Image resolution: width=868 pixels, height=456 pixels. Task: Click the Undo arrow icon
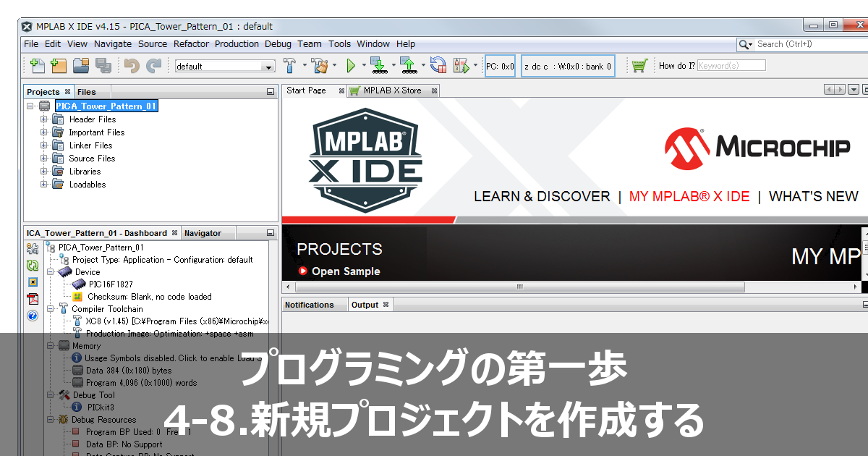coord(132,66)
